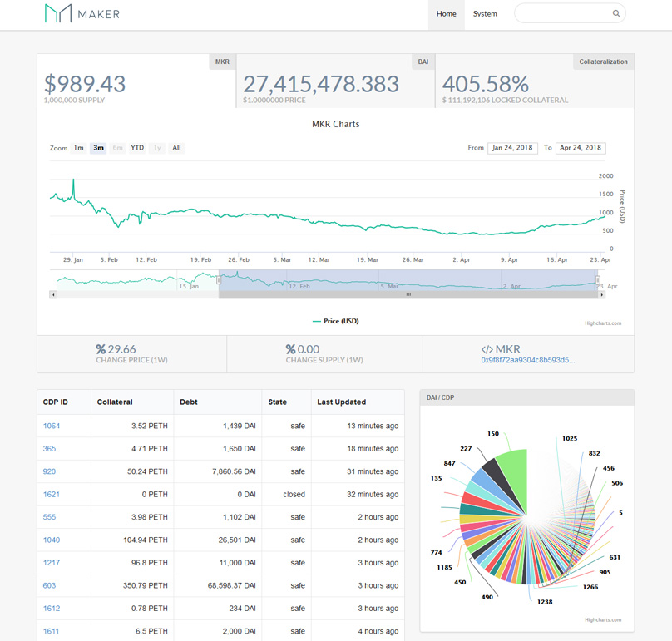
Task: Click the navigator scroll-right arrow
Action: click(x=601, y=295)
